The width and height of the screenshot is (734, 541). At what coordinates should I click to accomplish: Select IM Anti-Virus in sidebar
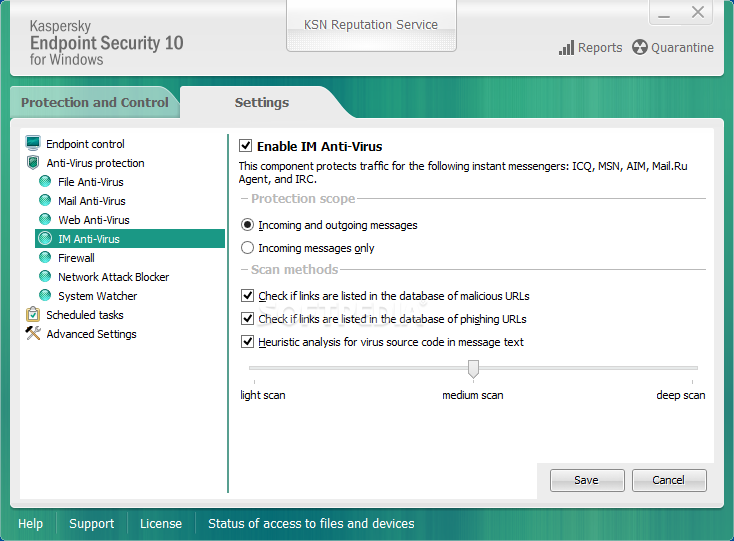click(x=130, y=239)
